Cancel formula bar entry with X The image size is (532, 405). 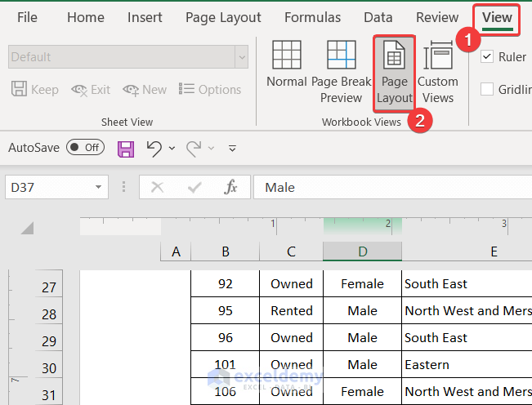coord(157,187)
